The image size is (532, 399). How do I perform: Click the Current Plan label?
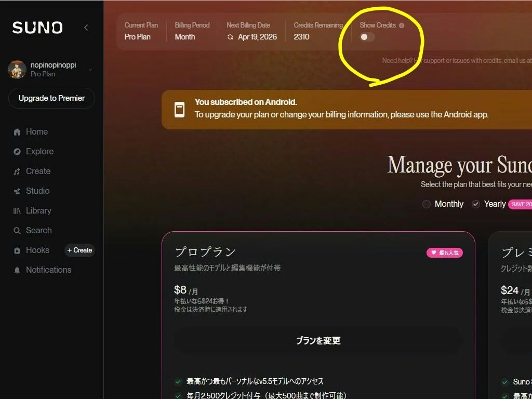click(x=141, y=25)
